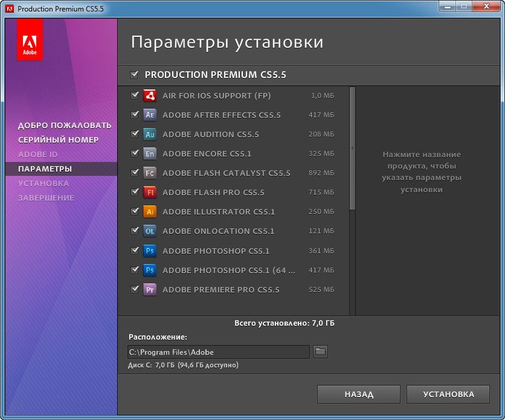Toggle Adobe Premiere Pro CS5.5 checkbox
505x420 pixels.
click(135, 289)
